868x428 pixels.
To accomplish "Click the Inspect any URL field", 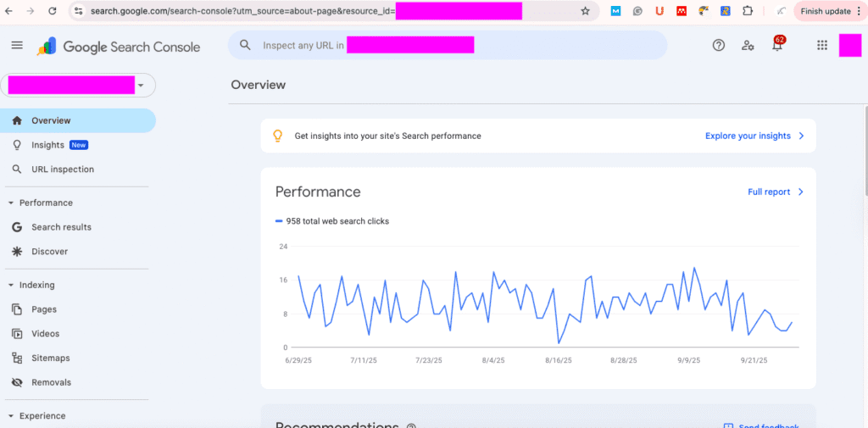I will [448, 46].
